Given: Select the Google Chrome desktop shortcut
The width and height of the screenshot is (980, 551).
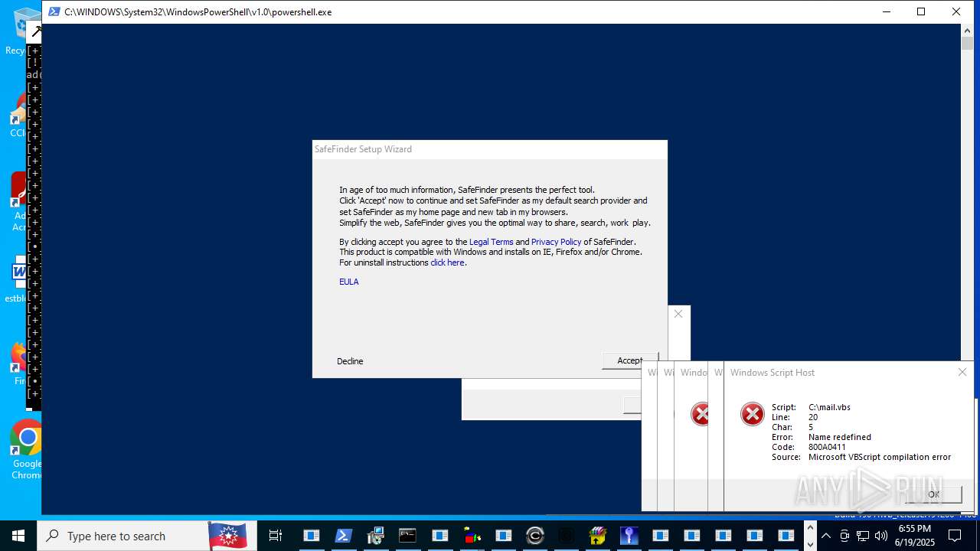Looking at the screenshot, I should click(26, 449).
